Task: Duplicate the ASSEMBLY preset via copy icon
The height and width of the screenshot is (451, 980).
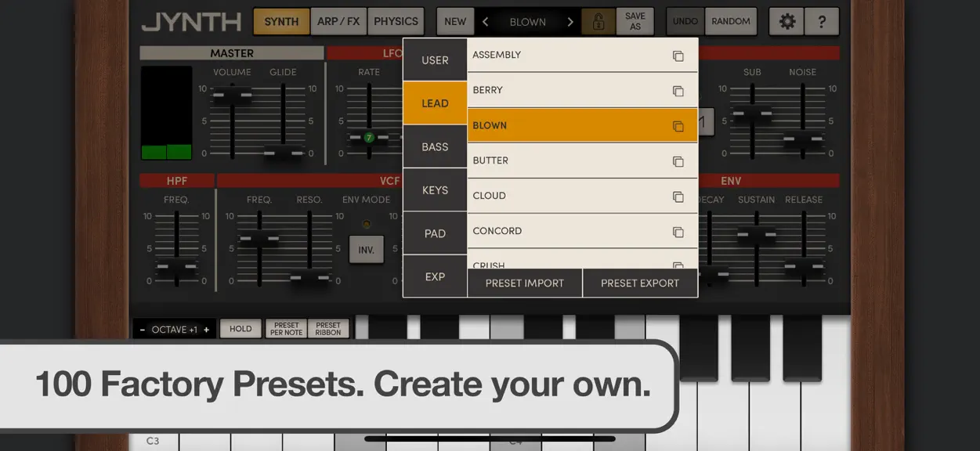Action: (678, 56)
